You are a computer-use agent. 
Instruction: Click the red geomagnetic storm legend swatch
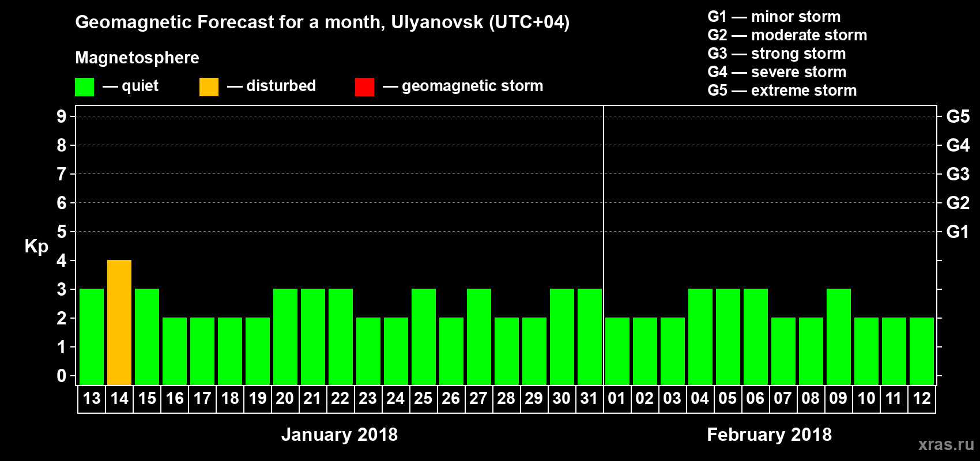[364, 87]
